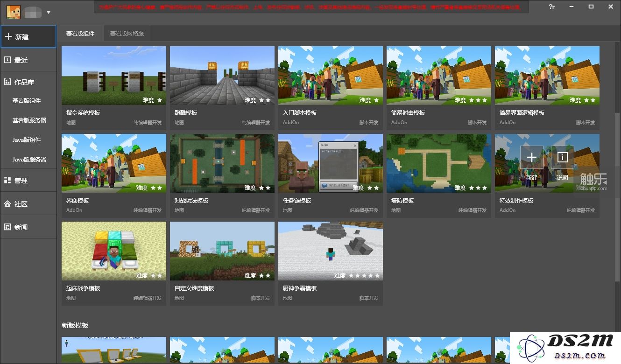Click the difficulty stars on 塔防模板
The width and height of the screenshot is (621, 364).
(x=478, y=188)
